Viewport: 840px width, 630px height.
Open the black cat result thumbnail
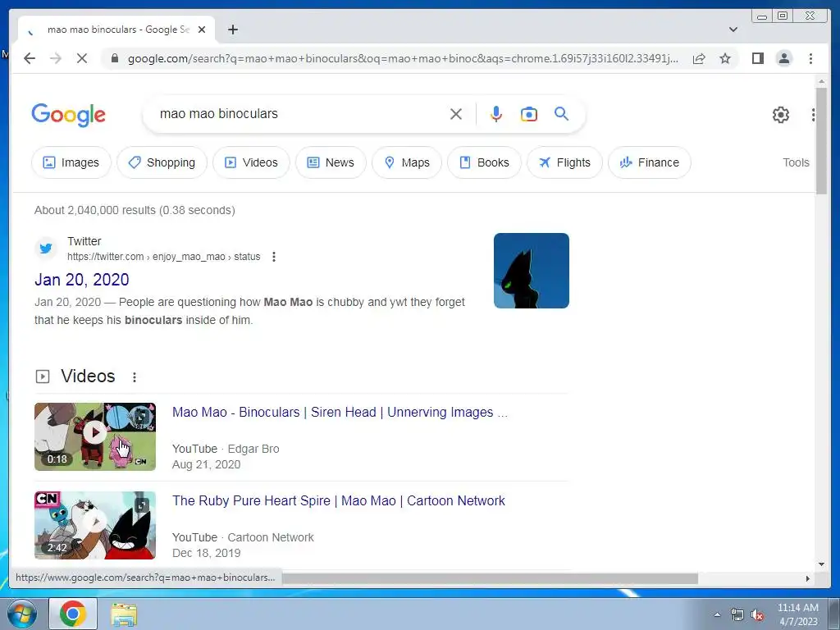tap(532, 271)
